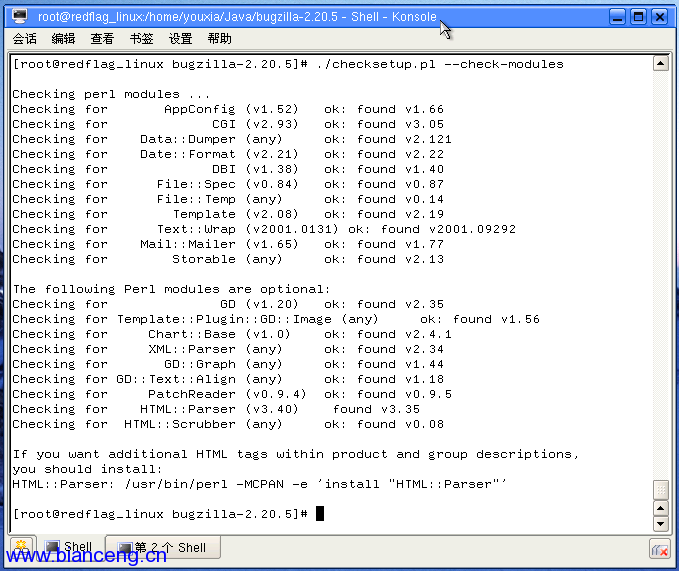Click the Text::Wrap (v2001.0131) line
Viewport: 679px width, 571px height.
click(x=264, y=229)
